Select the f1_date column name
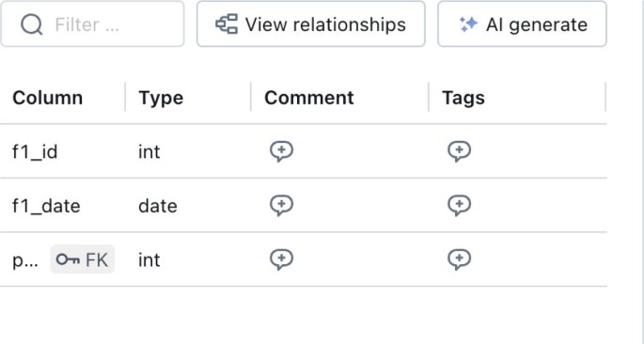 pos(46,206)
